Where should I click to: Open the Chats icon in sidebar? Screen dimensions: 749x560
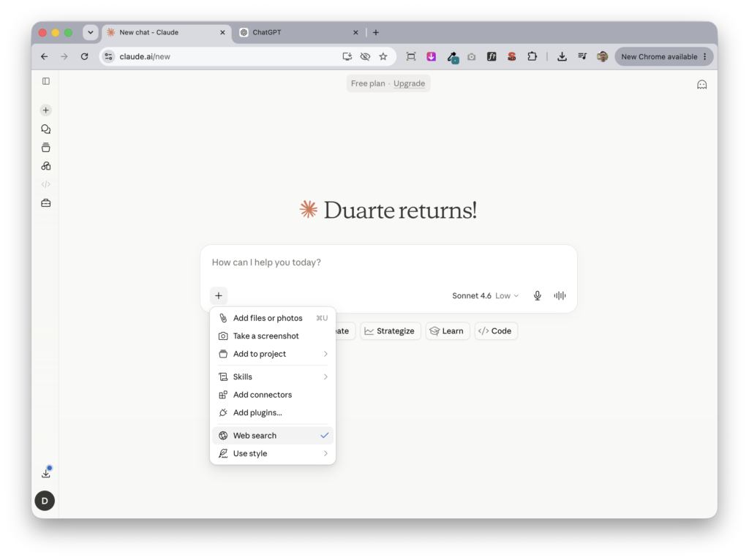pyautogui.click(x=46, y=129)
